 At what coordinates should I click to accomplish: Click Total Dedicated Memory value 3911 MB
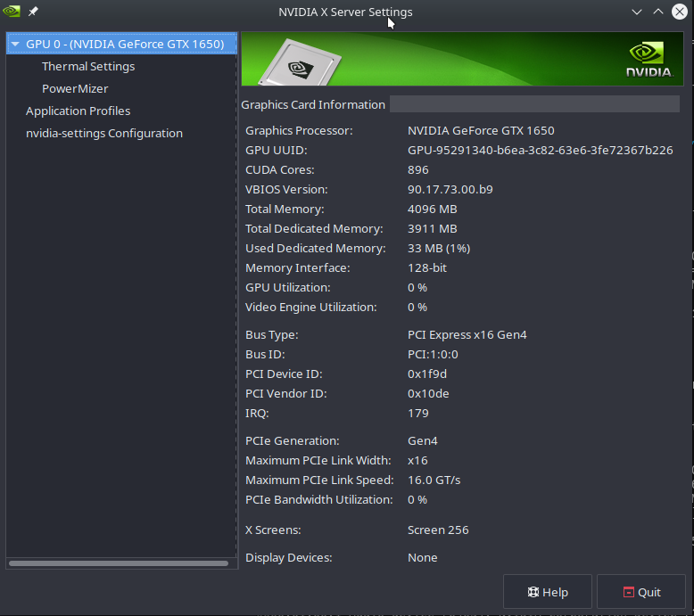point(432,228)
